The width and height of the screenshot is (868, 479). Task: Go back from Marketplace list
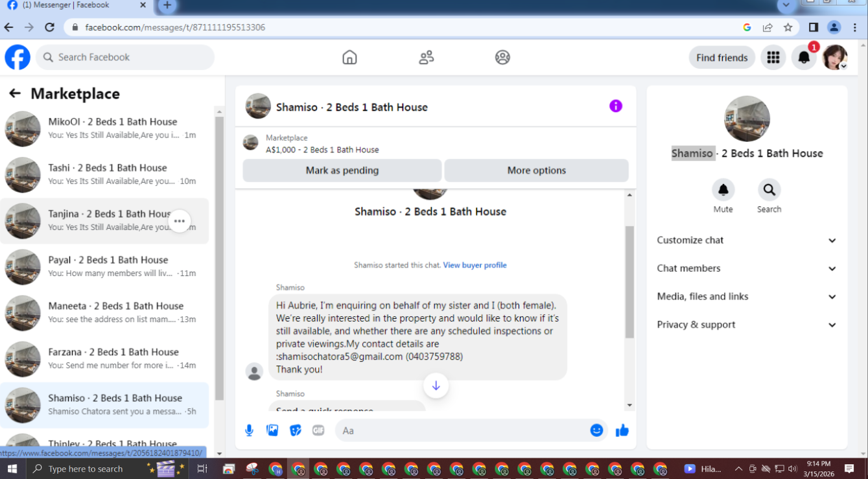coord(15,93)
